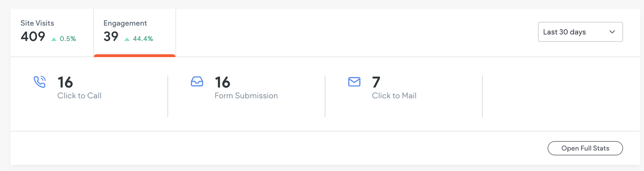This screenshot has height=171, width=644.
Task: Click the Click to Call label
Action: (x=79, y=96)
